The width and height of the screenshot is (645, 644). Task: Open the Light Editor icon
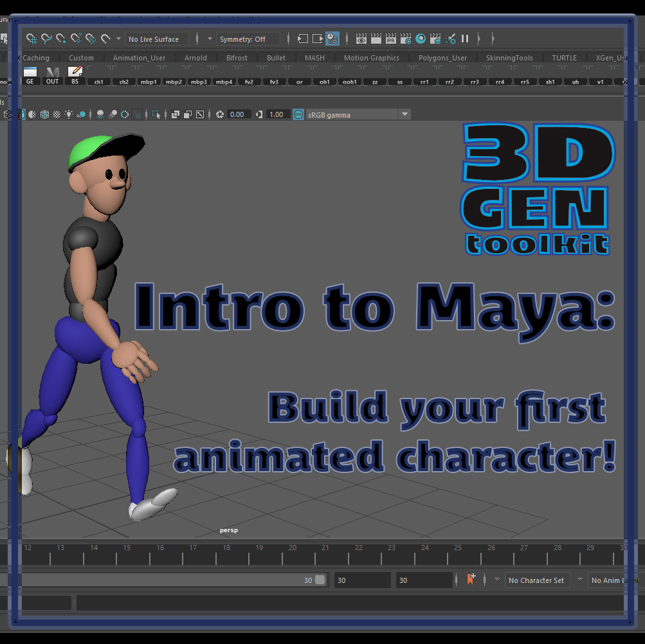(x=450, y=39)
